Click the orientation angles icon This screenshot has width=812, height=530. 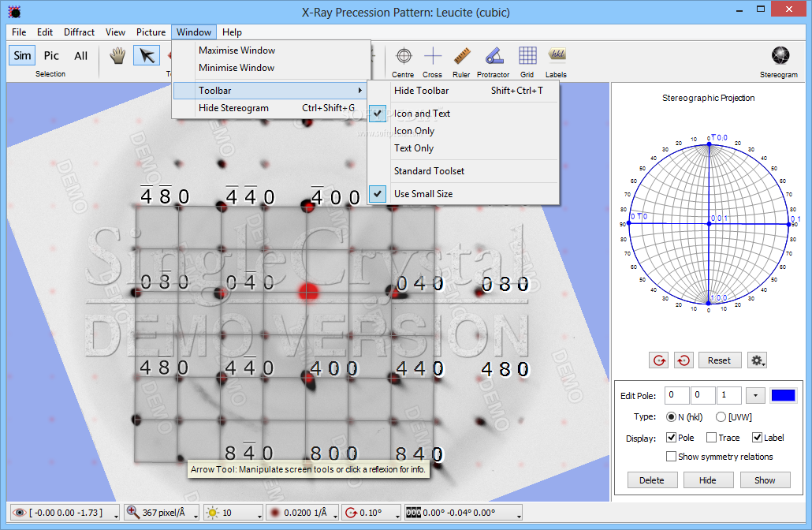point(413,513)
